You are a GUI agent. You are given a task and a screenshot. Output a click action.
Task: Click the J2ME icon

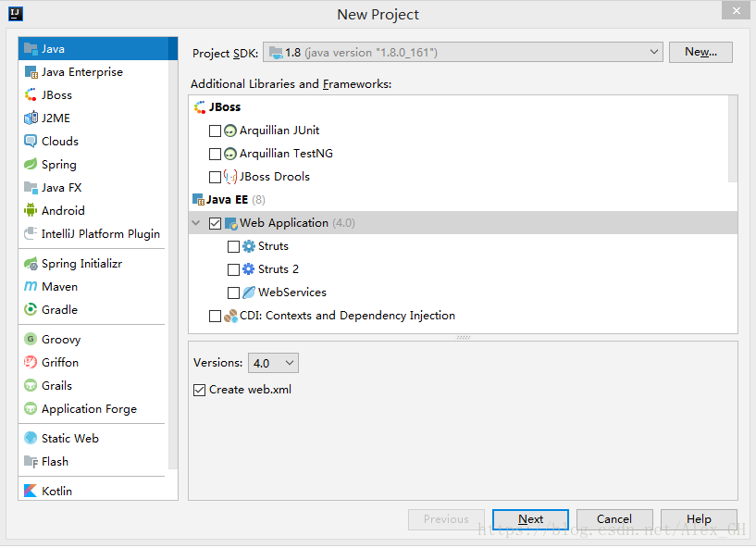coord(31,118)
